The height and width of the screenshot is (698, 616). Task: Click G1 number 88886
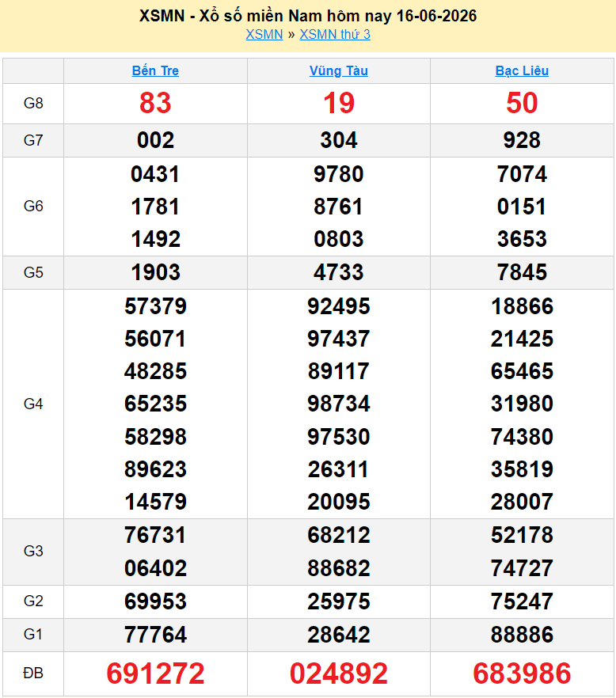[x=522, y=635]
